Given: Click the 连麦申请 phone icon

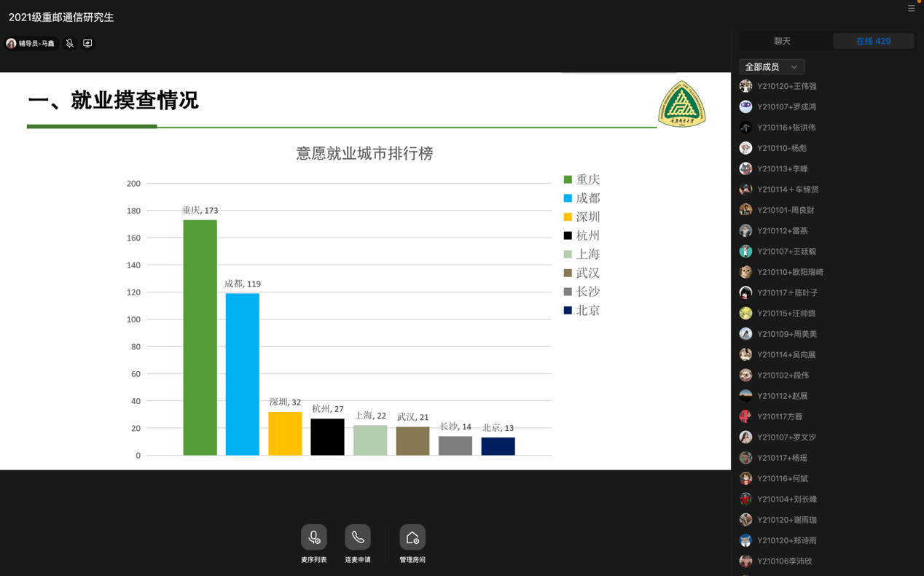Looking at the screenshot, I should [358, 538].
